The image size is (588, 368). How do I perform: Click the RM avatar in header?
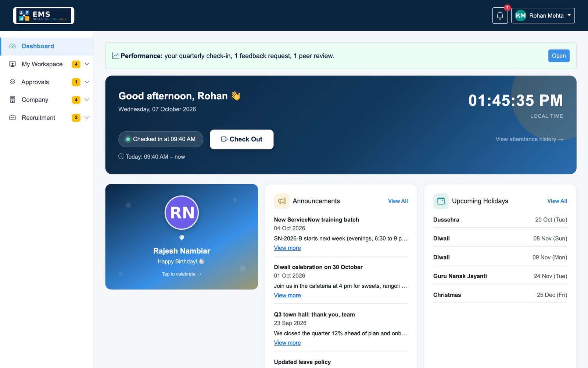tap(520, 15)
